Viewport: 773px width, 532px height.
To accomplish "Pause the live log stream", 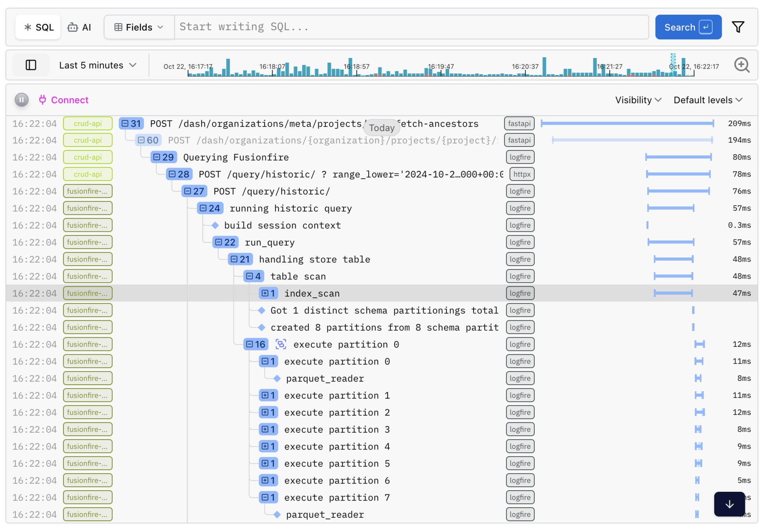I will point(22,100).
